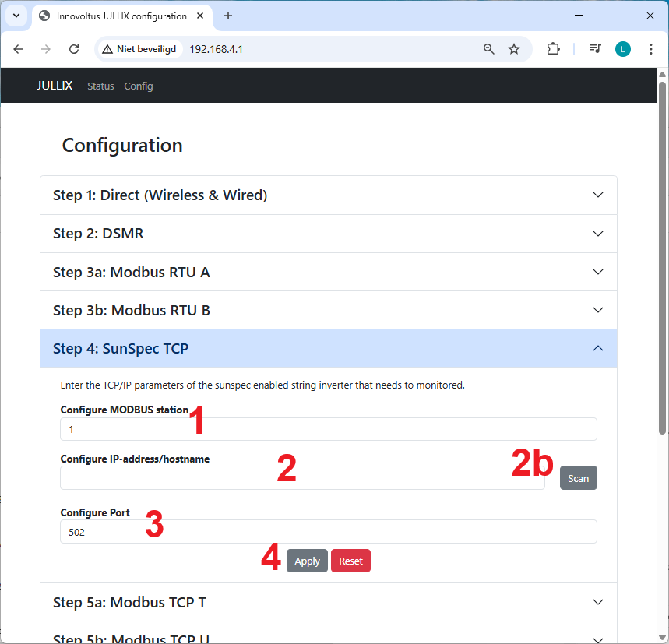Click the Apply button
This screenshot has height=644, width=669.
point(307,561)
